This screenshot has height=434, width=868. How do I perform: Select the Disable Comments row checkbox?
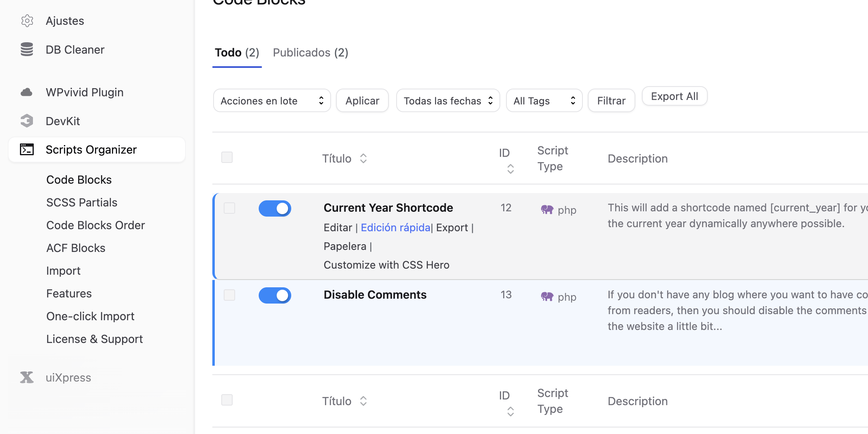click(229, 295)
